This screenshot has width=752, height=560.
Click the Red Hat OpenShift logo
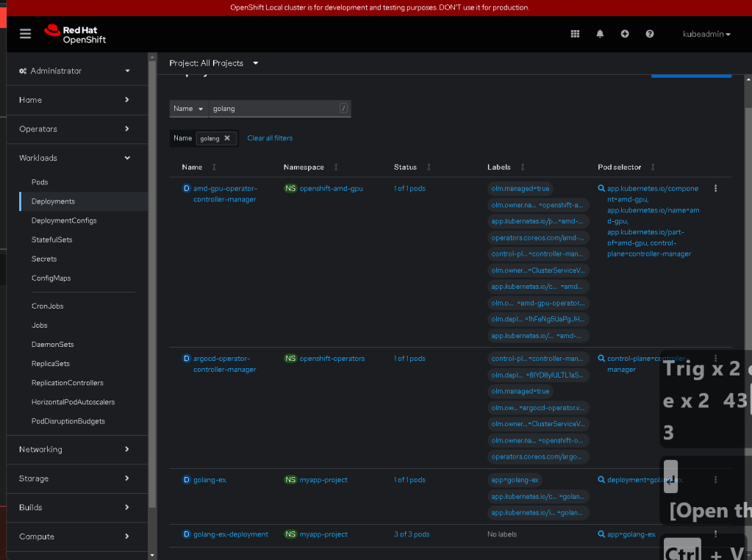[x=75, y=34]
